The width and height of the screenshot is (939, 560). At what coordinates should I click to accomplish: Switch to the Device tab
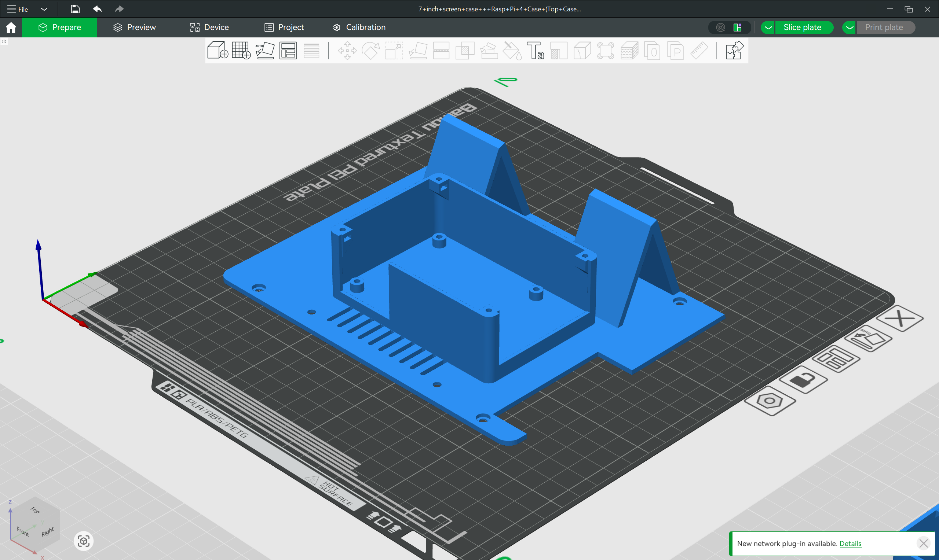click(209, 27)
